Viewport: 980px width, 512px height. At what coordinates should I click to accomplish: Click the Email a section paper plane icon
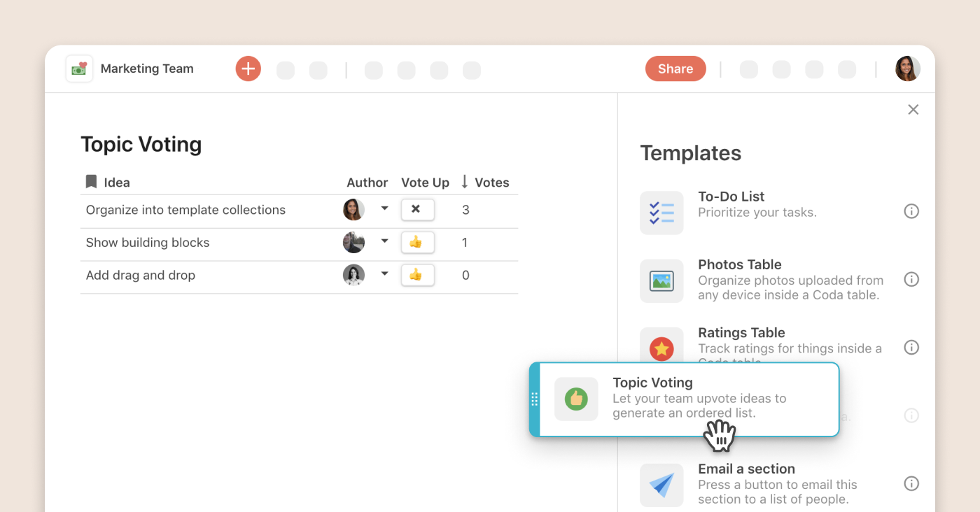point(661,485)
